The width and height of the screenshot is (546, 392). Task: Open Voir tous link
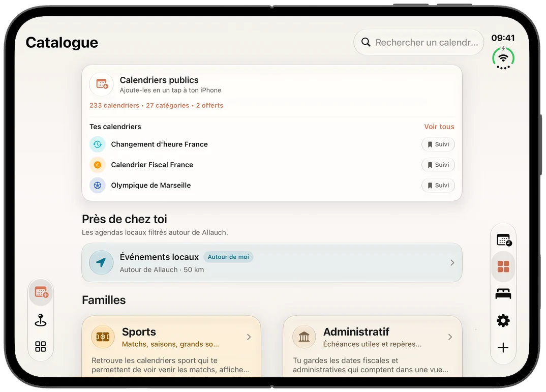(x=439, y=127)
